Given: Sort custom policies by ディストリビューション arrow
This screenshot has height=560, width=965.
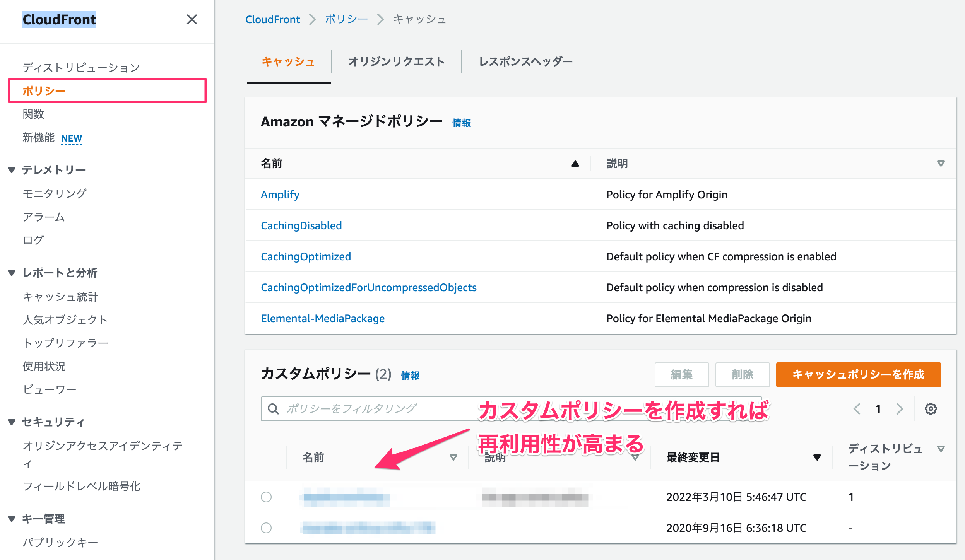Looking at the screenshot, I should click(x=941, y=449).
